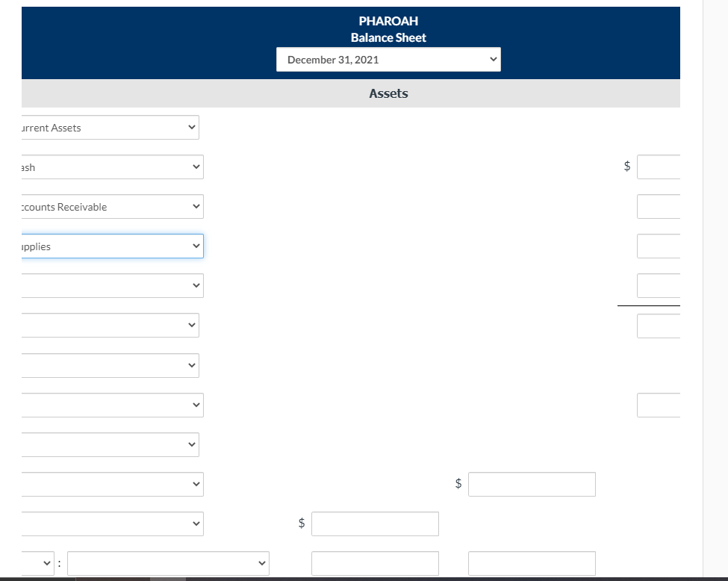Open the small dropdown before the colon

click(x=37, y=563)
